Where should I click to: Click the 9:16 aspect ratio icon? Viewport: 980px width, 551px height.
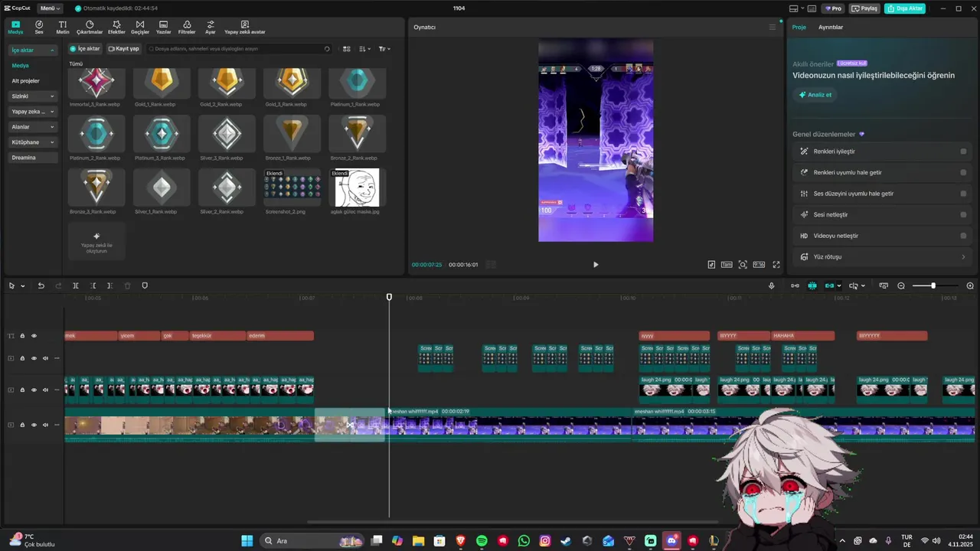pyautogui.click(x=759, y=265)
